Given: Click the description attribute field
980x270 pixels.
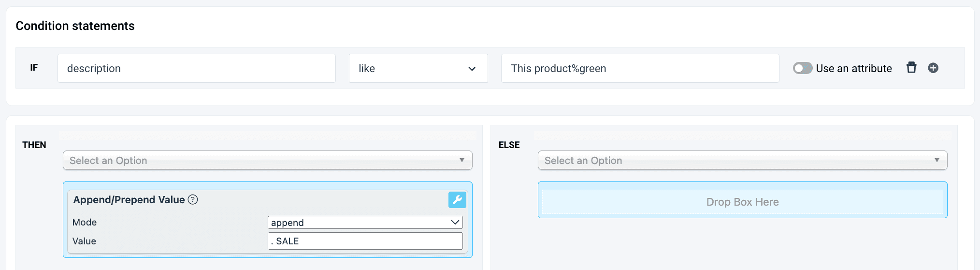Looking at the screenshot, I should coord(196,68).
